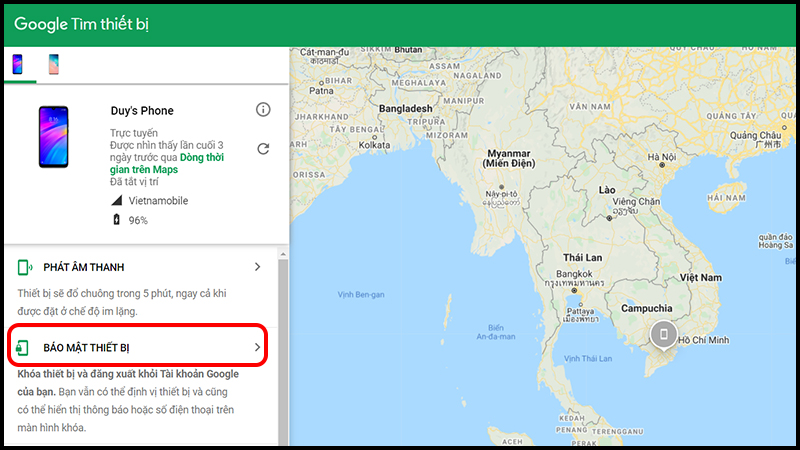Click the HẢI NAM island label

pyautogui.click(x=726, y=197)
